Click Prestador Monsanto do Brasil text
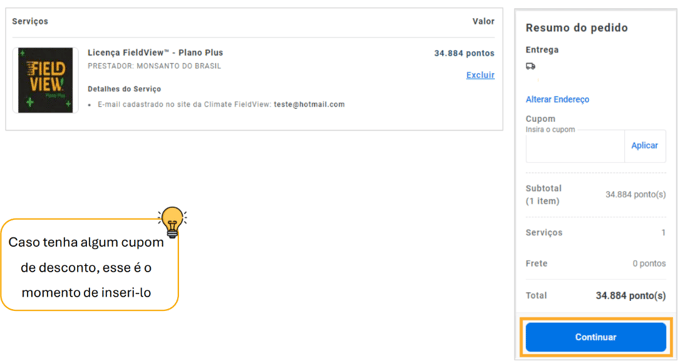This screenshot has height=364, width=688. [154, 66]
